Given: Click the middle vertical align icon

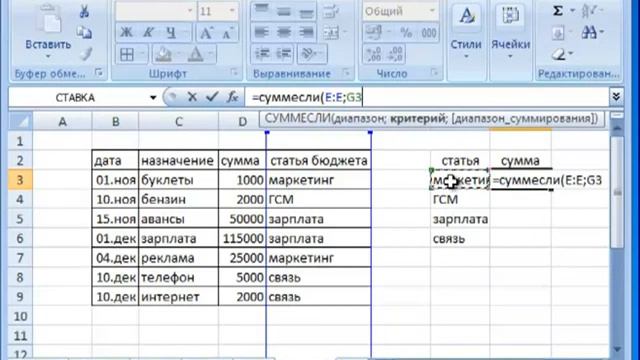Looking at the screenshot, I should pos(284,11).
